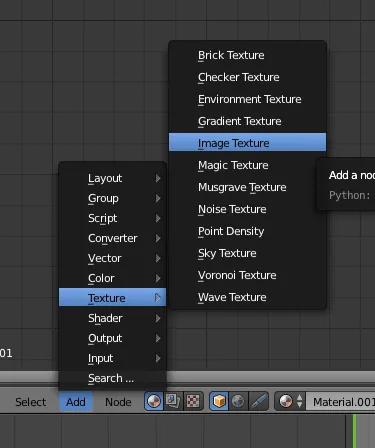This screenshot has height=448, width=375.
Task: Choose Line Style shader type brush icon
Action: [x=258, y=401]
